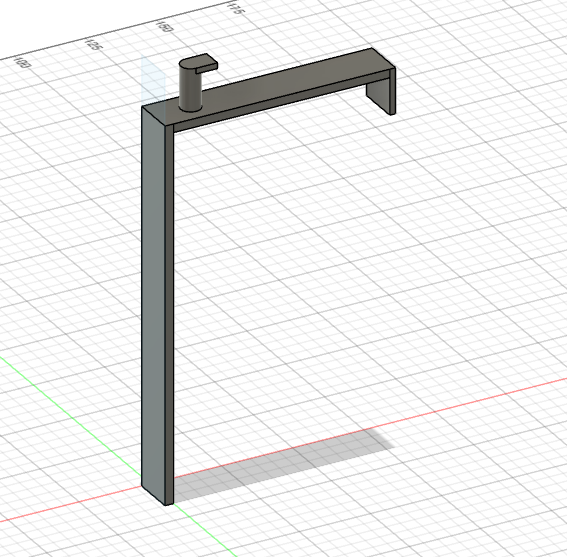Click the 100 grid ruler label
The image size is (567, 557).
22,62
